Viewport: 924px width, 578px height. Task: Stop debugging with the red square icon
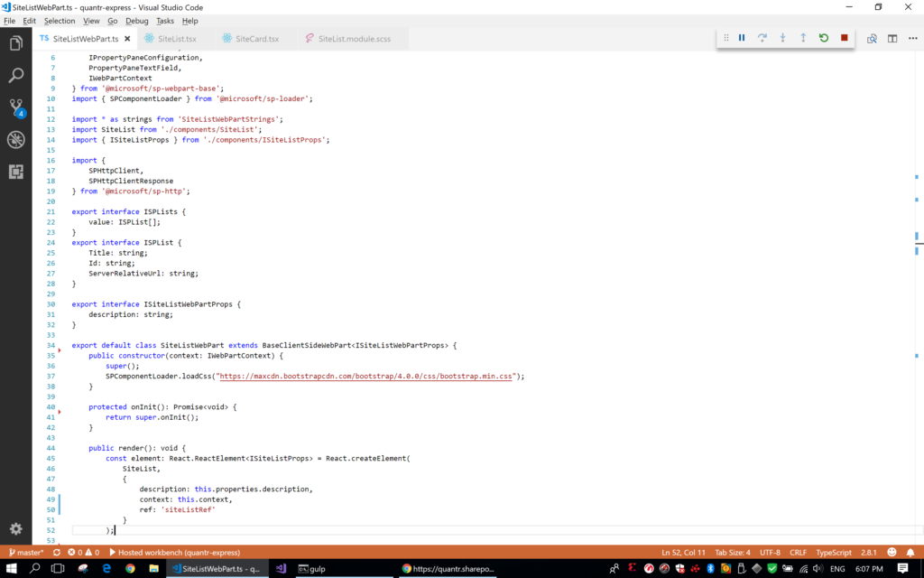coord(842,38)
